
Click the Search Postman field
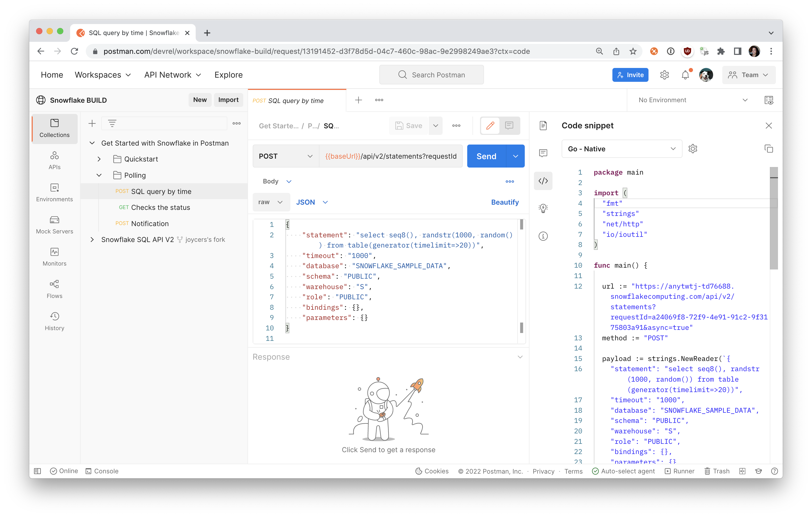tap(431, 75)
